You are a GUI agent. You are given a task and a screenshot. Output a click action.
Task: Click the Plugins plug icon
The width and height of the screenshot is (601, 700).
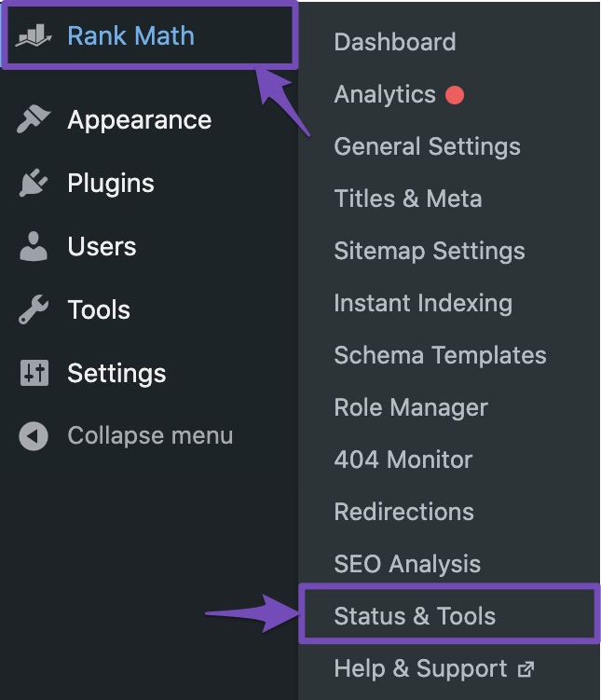34,184
